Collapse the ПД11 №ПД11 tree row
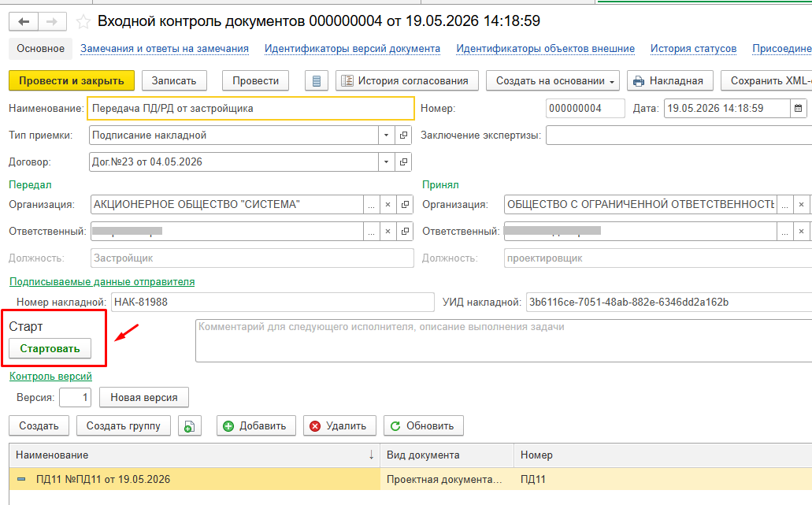812x505 pixels. pos(21,479)
